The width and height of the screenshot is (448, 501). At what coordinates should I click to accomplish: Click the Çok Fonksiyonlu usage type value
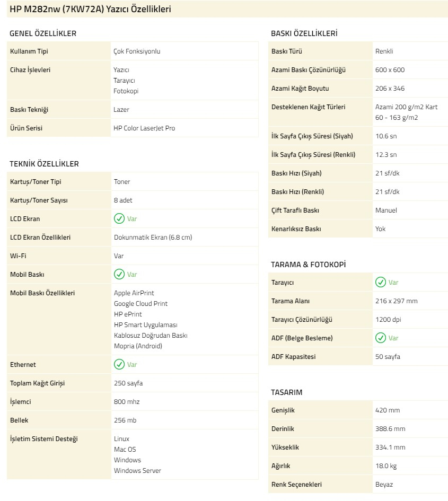tap(137, 51)
